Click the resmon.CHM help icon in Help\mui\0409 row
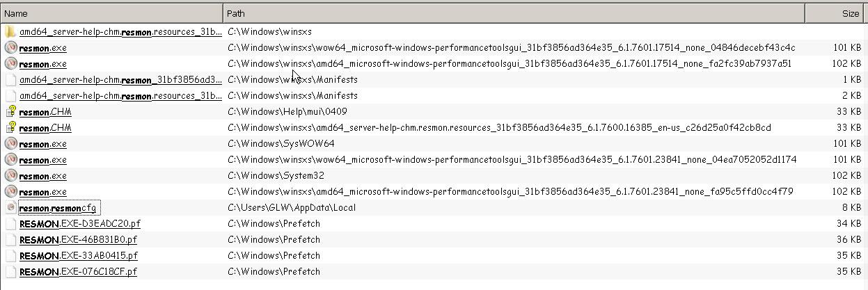Screen dimensions: 868x290 pyautogui.click(x=10, y=112)
